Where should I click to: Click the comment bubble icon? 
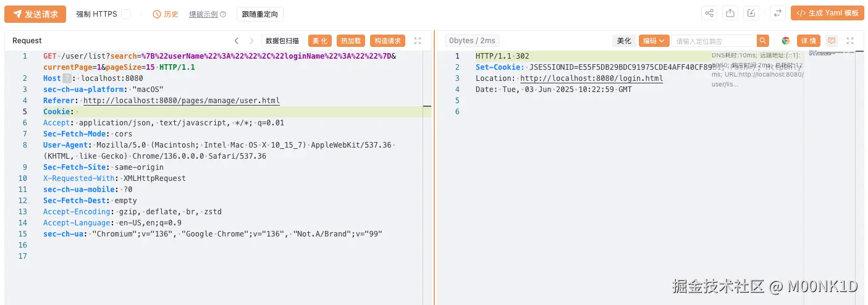tap(832, 41)
